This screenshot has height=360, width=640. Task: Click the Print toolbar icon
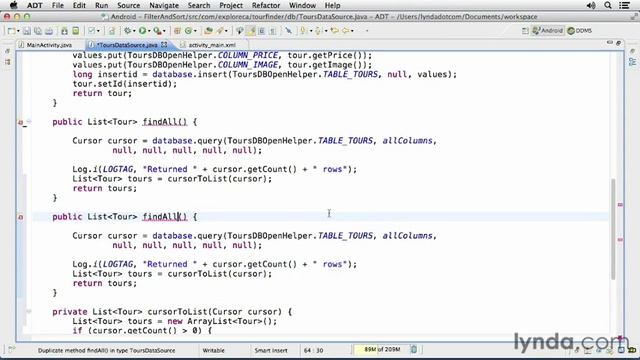point(49,31)
